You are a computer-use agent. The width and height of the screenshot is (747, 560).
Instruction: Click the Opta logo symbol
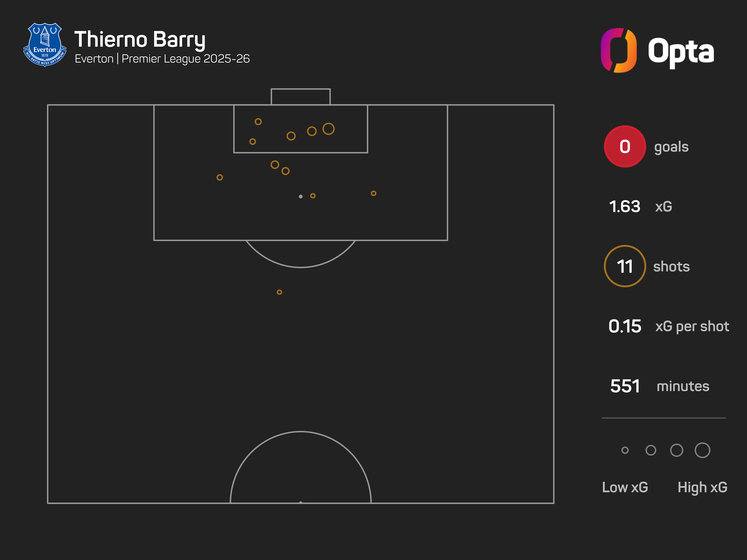619,50
